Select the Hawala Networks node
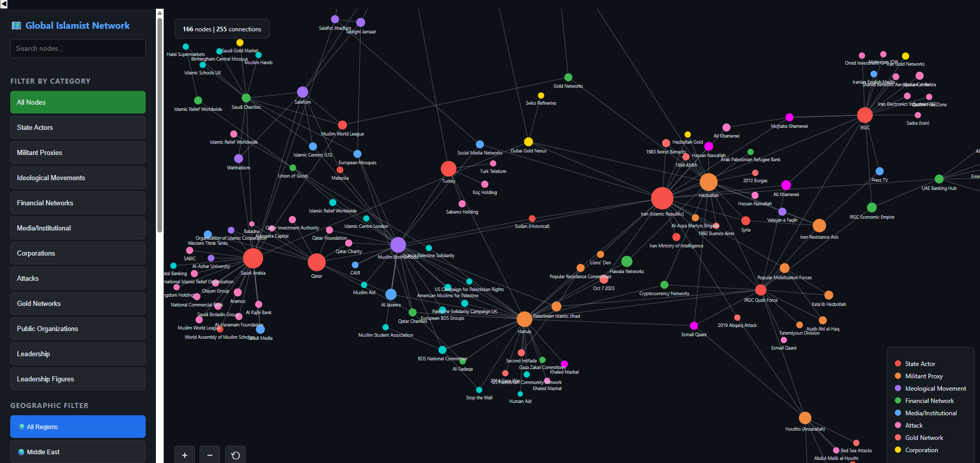Image resolution: width=980 pixels, height=463 pixels. coord(627,261)
